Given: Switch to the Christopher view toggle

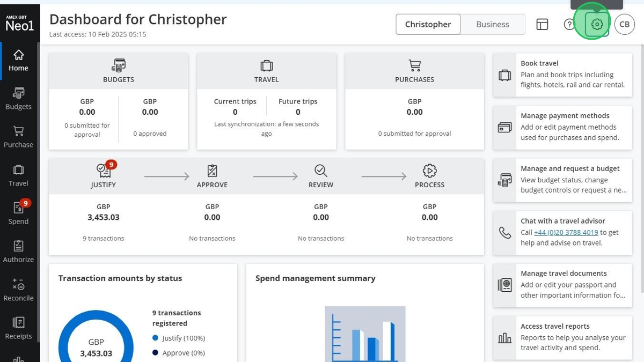Looking at the screenshot, I should point(428,24).
